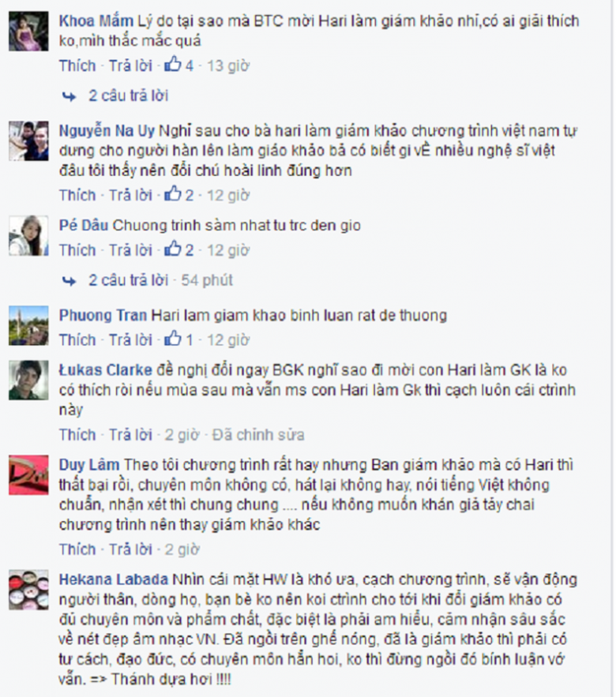The image size is (616, 697).
Task: Open Nguyễn Na Uy profile name link
Action: [x=107, y=131]
